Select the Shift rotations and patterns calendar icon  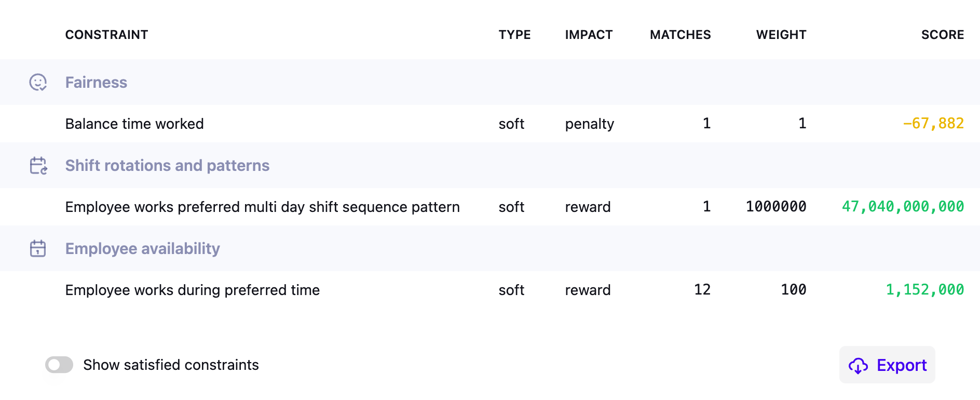[38, 165]
